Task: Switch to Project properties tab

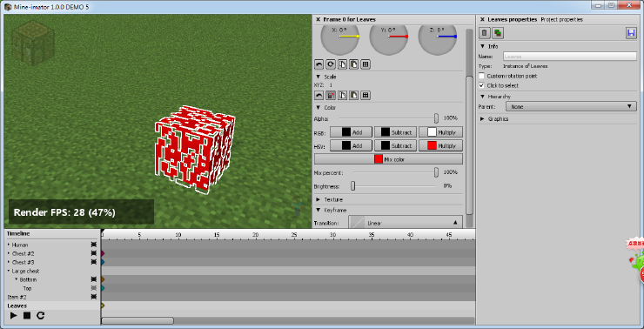Action: tap(562, 19)
